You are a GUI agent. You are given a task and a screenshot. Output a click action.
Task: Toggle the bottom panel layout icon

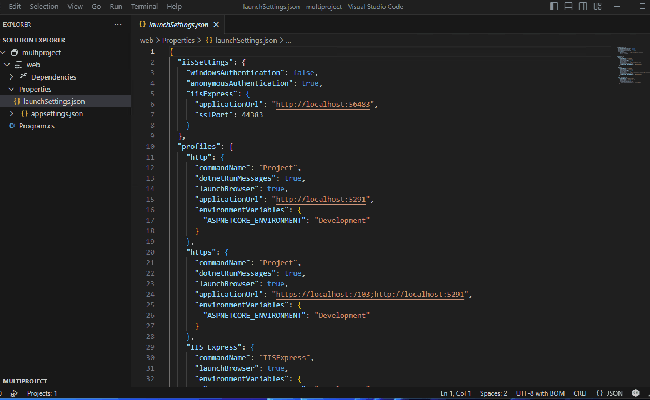point(568,6)
